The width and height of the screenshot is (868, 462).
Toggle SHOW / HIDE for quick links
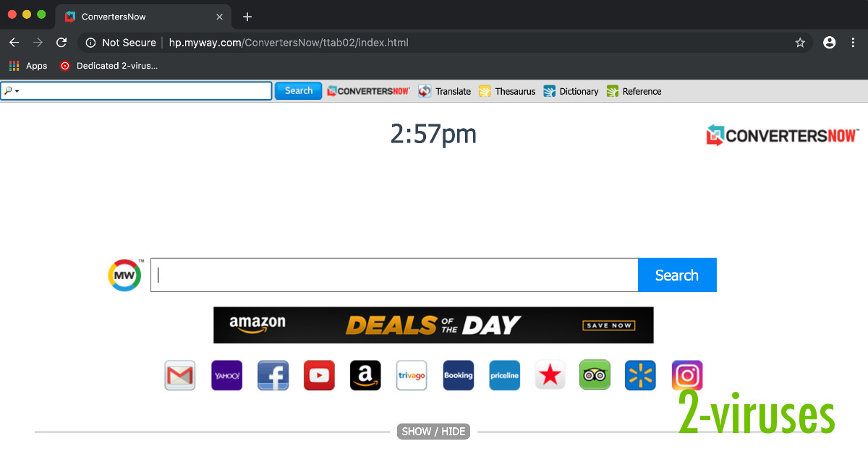pyautogui.click(x=433, y=431)
